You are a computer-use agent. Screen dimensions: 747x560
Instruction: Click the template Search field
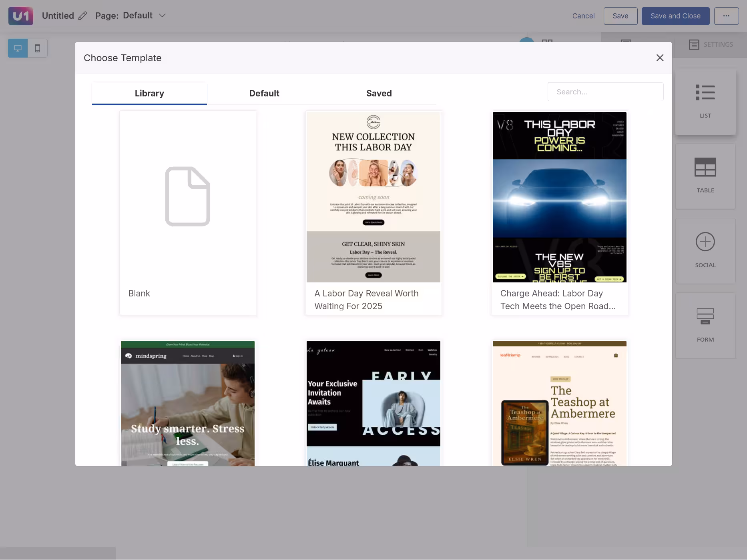[605, 92]
